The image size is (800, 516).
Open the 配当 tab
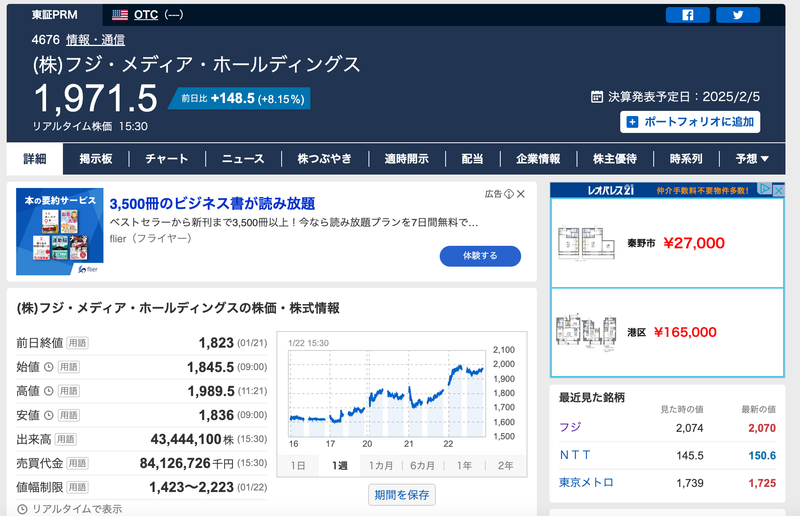(472, 159)
